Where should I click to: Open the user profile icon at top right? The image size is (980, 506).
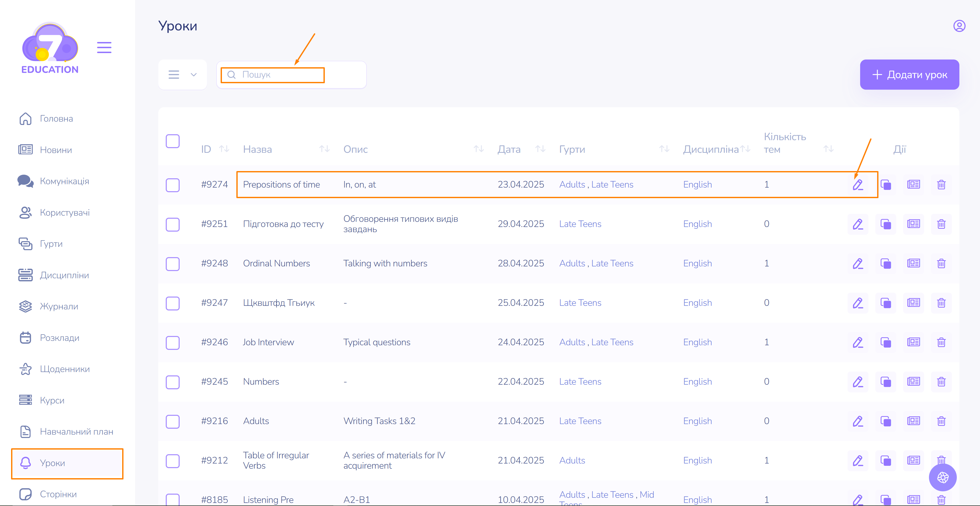click(x=959, y=26)
